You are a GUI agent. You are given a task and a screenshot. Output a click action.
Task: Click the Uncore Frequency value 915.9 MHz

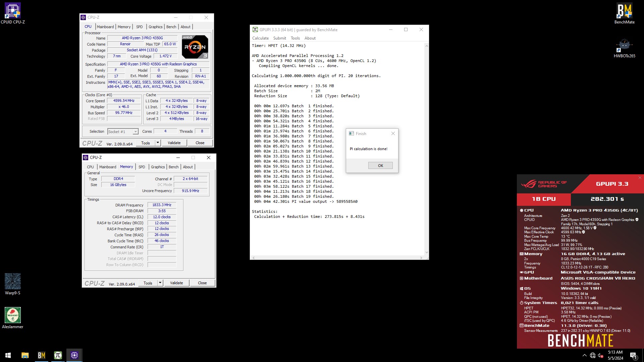point(191,191)
